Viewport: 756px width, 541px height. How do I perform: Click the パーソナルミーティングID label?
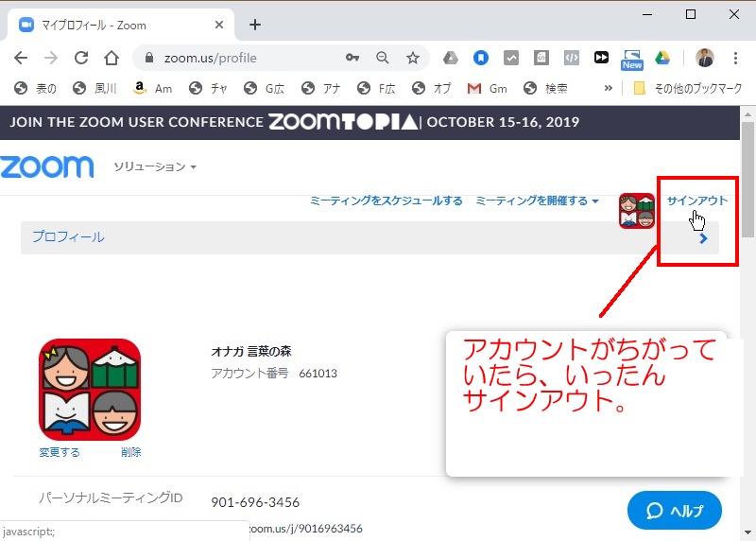click(111, 498)
